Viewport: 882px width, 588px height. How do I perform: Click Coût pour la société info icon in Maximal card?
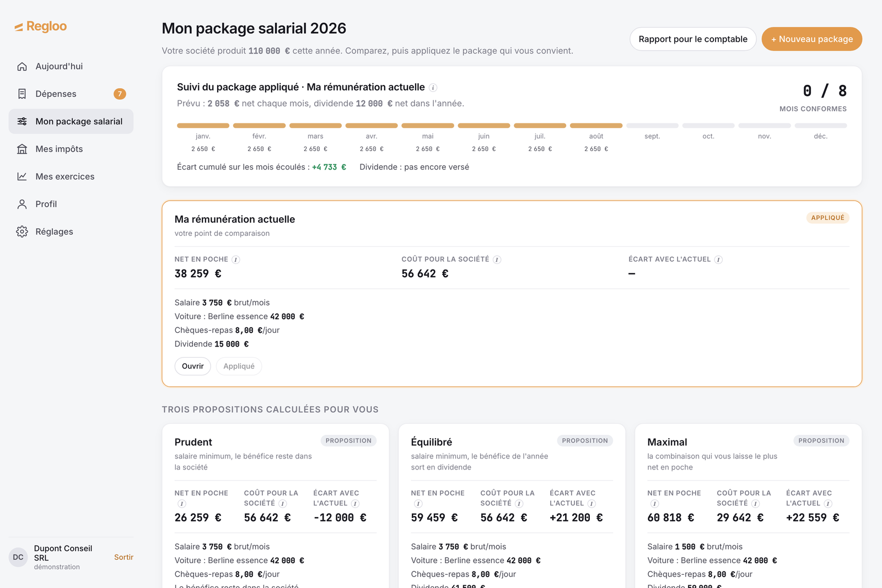pyautogui.click(x=756, y=504)
